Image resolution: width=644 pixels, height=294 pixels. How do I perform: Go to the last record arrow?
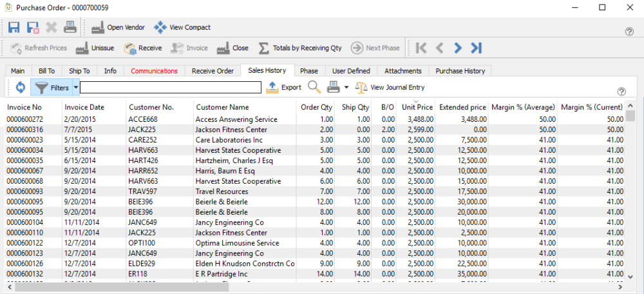[477, 48]
